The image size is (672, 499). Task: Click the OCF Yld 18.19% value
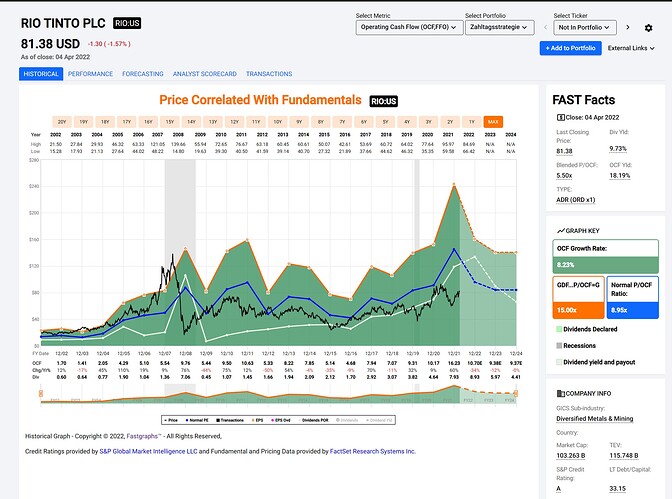click(x=620, y=175)
